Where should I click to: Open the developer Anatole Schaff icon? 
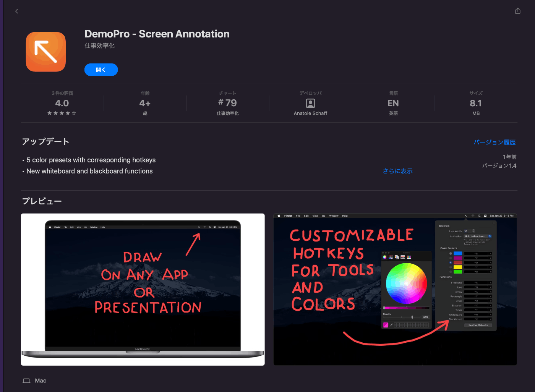click(x=310, y=103)
